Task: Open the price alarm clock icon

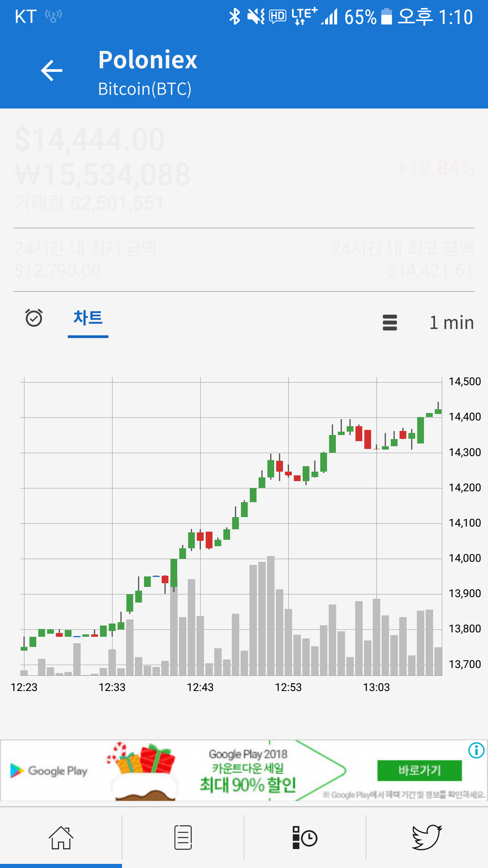Action: click(x=34, y=318)
